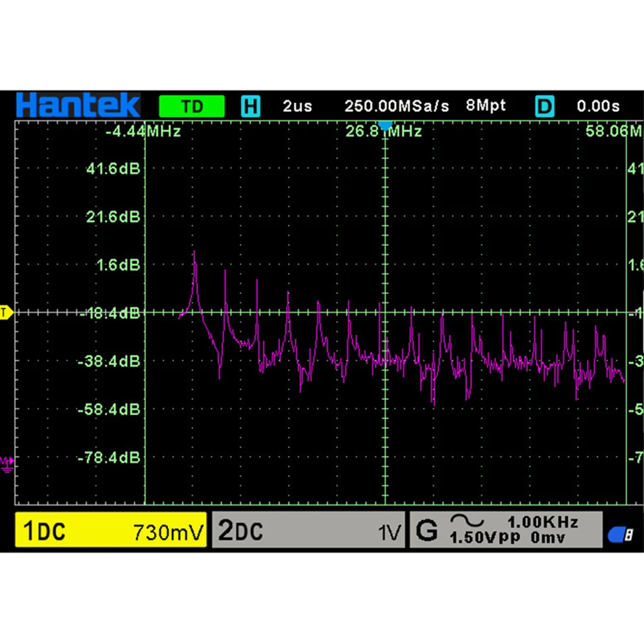This screenshot has width=644, height=644.
Task: Open the G signal generator status box
Action: (506, 530)
